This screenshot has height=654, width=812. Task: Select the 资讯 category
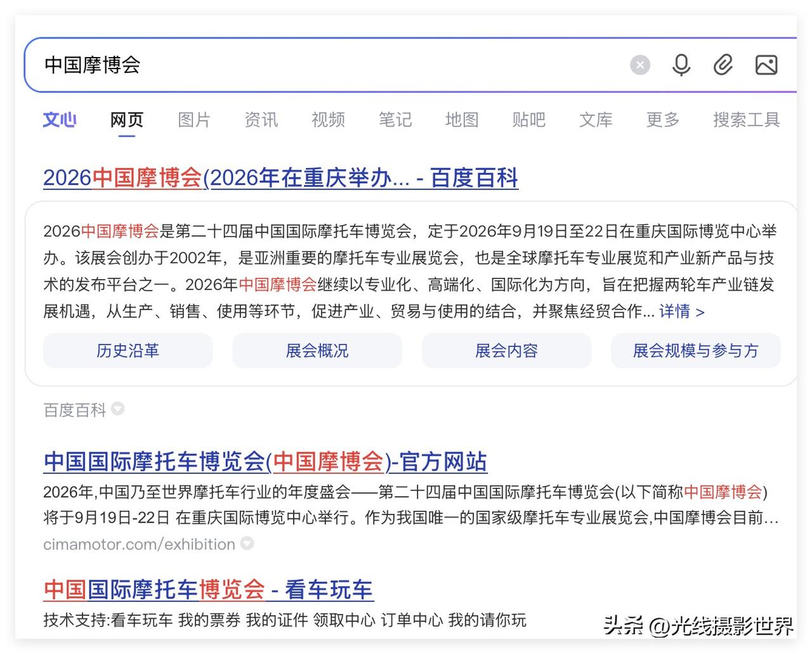point(261,120)
